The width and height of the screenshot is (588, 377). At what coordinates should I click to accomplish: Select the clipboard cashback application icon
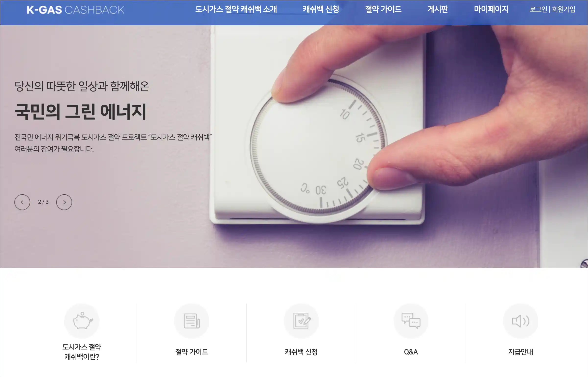coord(301,321)
